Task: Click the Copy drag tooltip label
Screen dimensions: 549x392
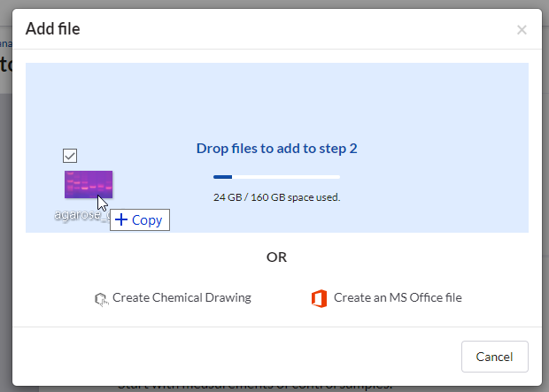Action: tap(147, 220)
